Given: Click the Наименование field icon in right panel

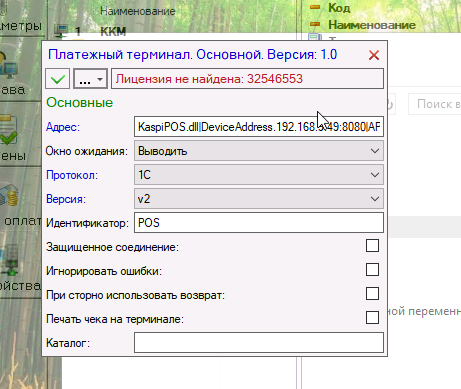Looking at the screenshot, I should coord(315,24).
